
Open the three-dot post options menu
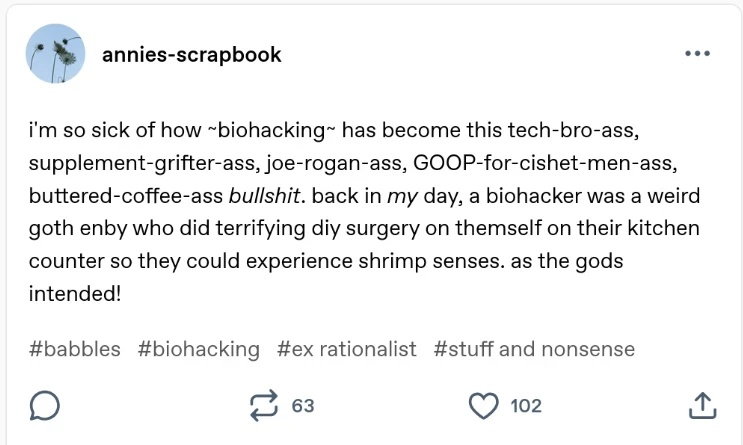pyautogui.click(x=696, y=54)
